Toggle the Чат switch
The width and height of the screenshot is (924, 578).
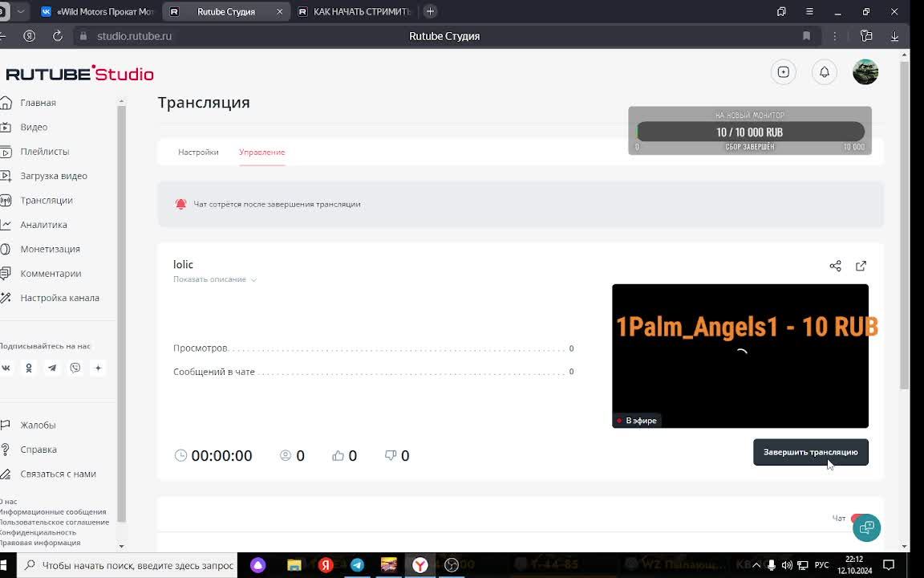[x=859, y=518]
